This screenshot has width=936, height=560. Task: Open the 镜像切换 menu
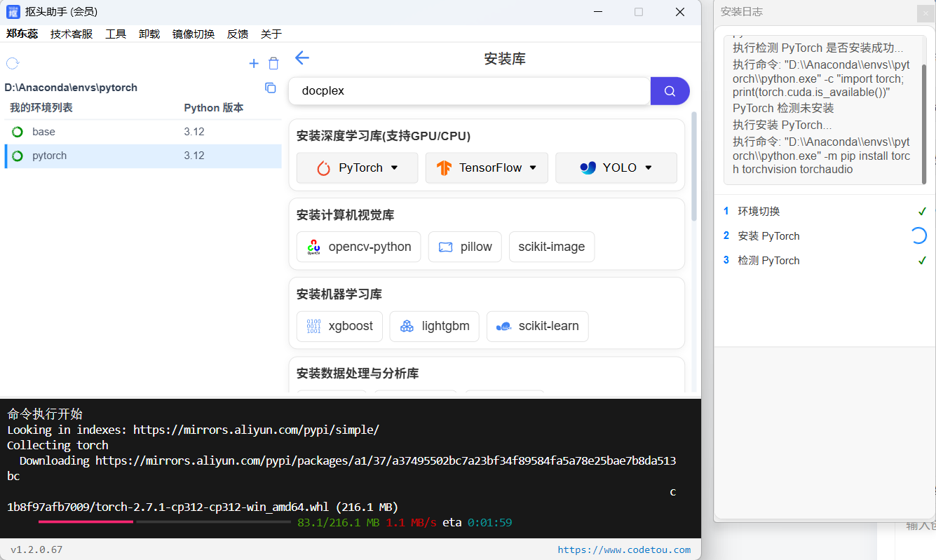click(x=193, y=33)
